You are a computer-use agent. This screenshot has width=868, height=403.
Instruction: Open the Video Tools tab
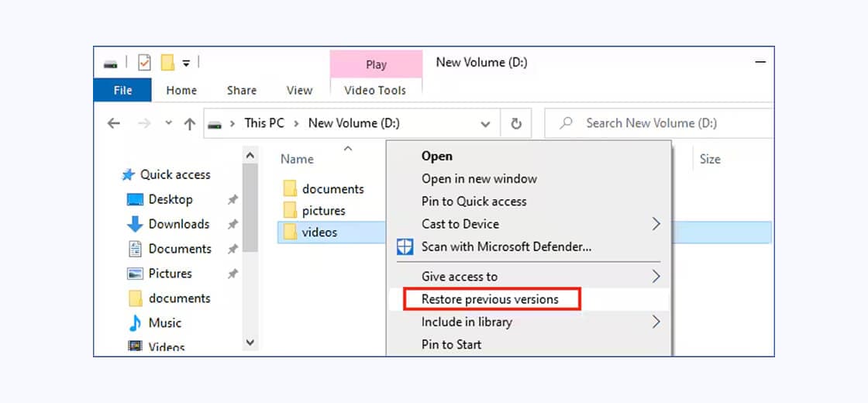pos(375,90)
